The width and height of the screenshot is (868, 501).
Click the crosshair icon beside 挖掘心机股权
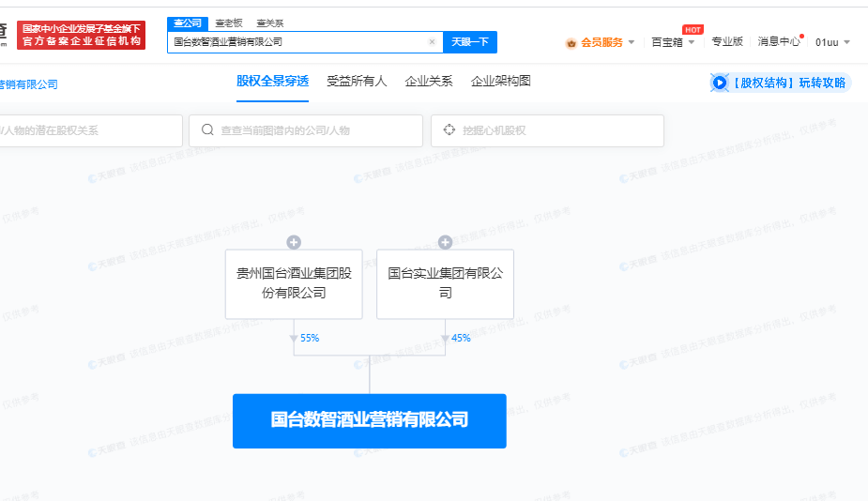[449, 130]
